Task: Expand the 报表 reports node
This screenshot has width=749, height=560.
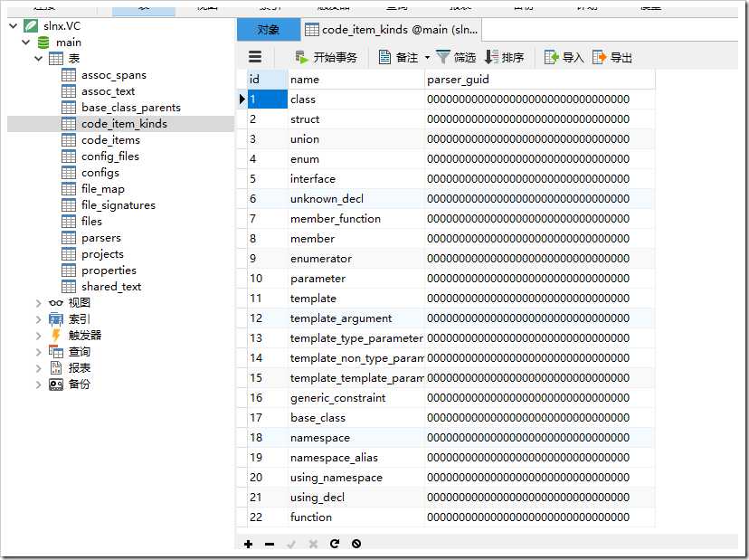Action: [38, 368]
